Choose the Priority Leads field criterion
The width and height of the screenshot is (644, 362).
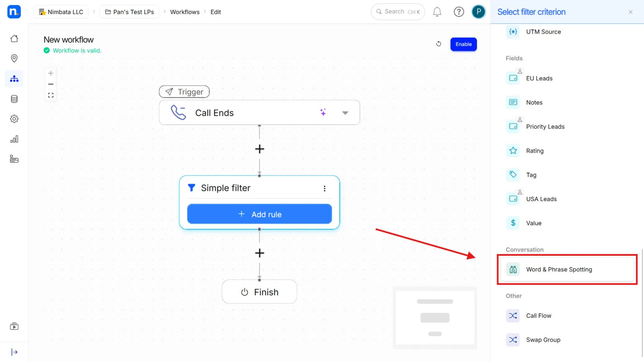tap(567, 127)
